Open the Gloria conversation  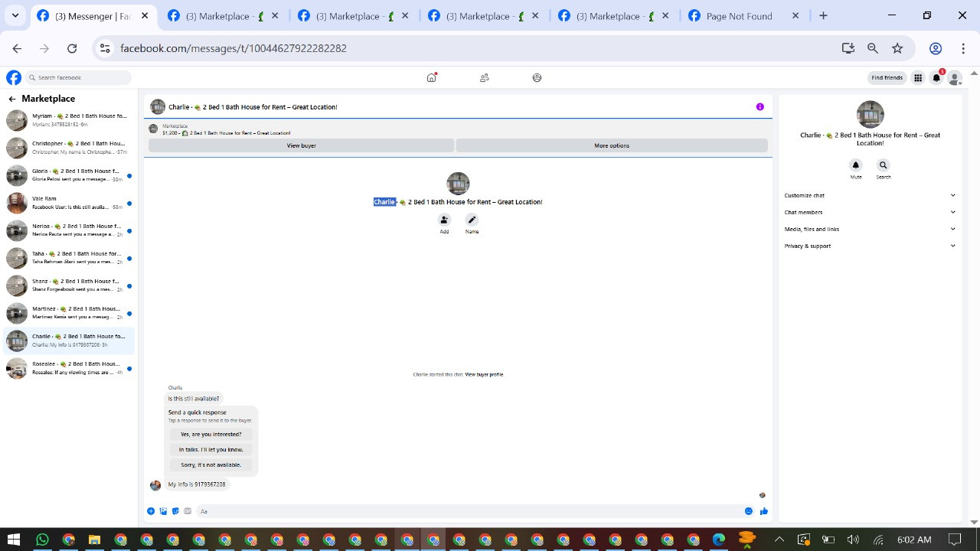coord(69,175)
